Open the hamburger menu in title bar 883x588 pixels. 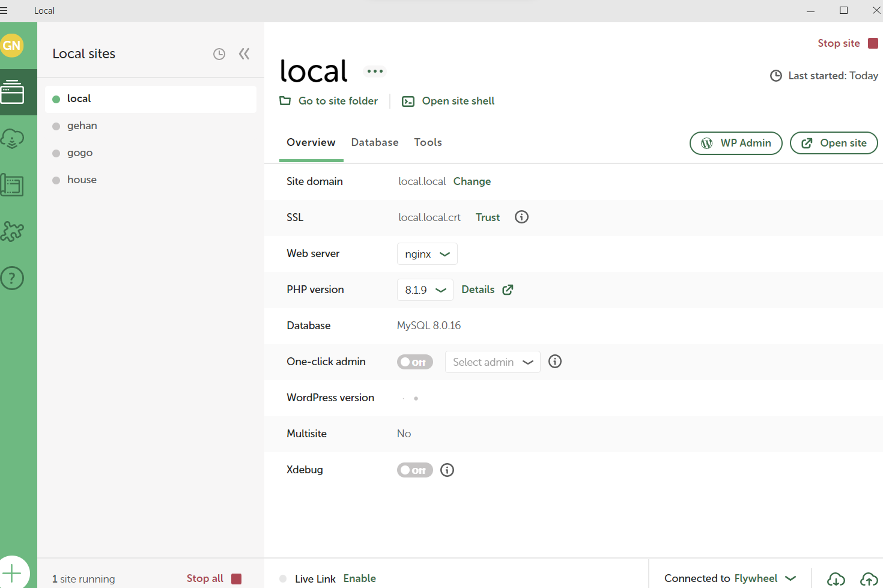click(4, 11)
